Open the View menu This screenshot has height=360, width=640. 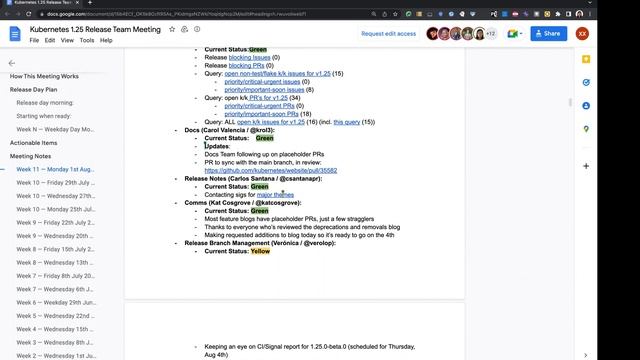[67, 40]
